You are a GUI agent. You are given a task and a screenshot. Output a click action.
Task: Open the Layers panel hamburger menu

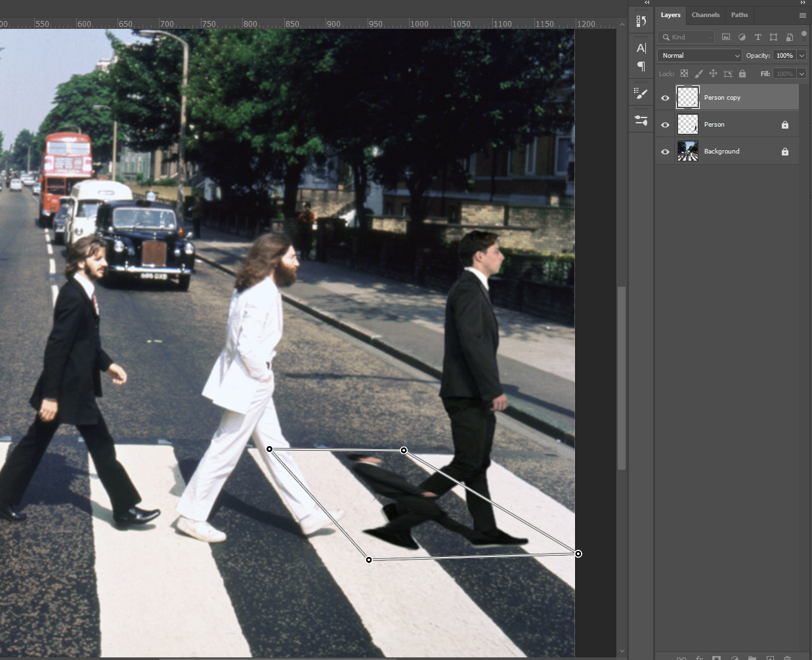click(803, 15)
